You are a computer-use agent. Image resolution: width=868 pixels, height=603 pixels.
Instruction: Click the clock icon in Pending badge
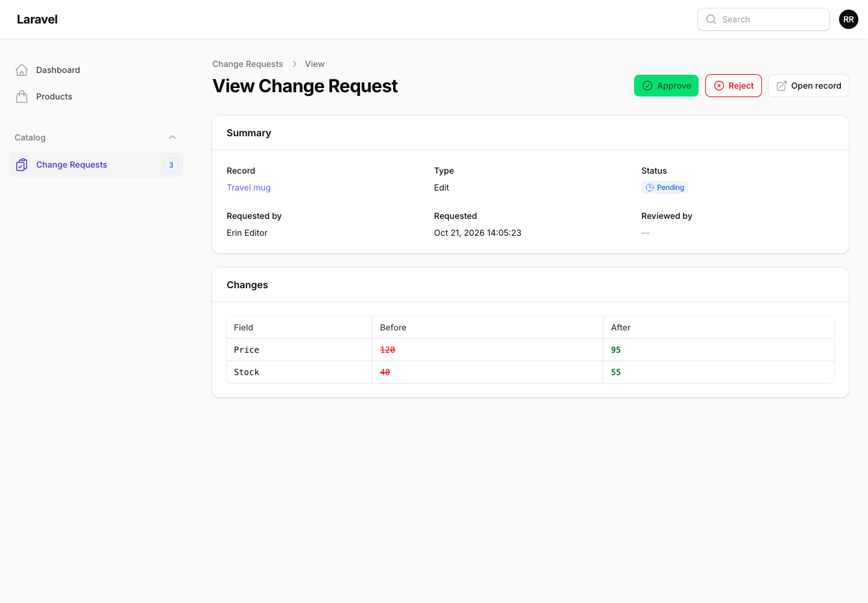(x=650, y=188)
